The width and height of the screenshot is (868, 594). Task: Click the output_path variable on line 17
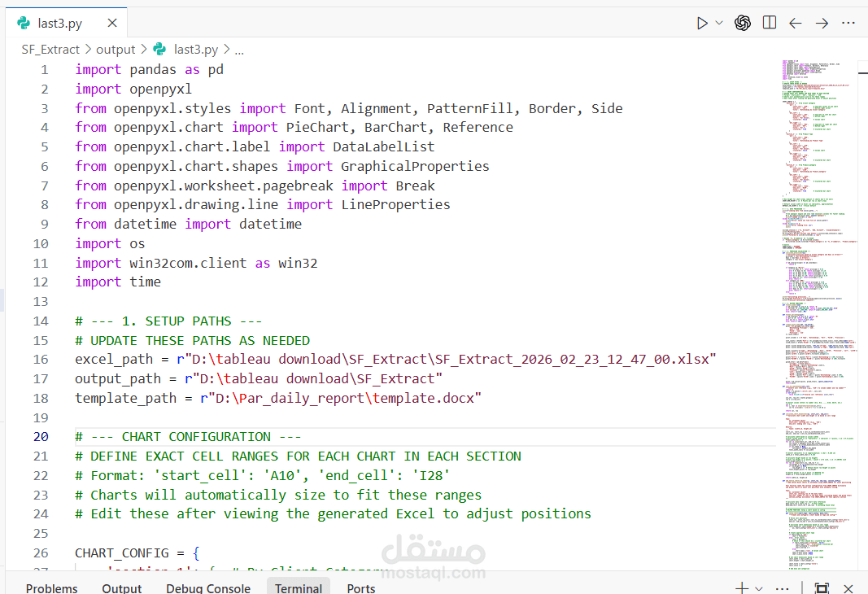pos(118,378)
